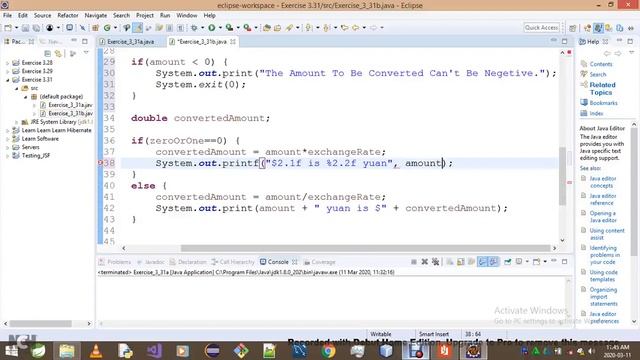
Task: Switch to the Problems tab
Action: click(x=115, y=262)
